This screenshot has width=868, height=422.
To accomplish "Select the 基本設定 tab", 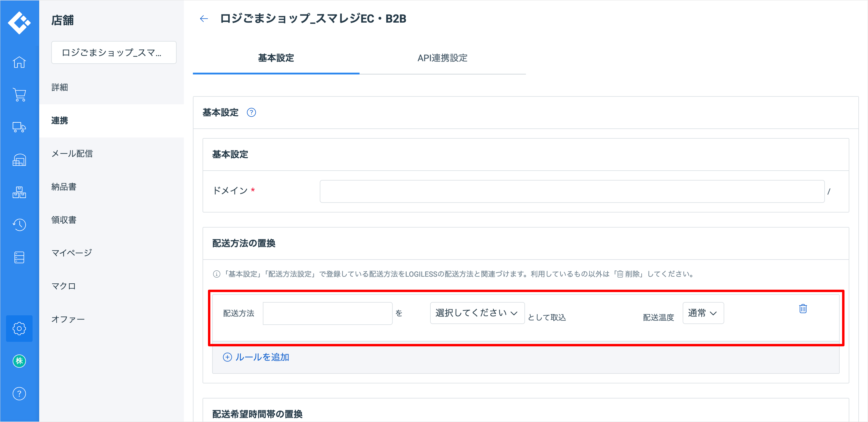I will click(x=276, y=58).
